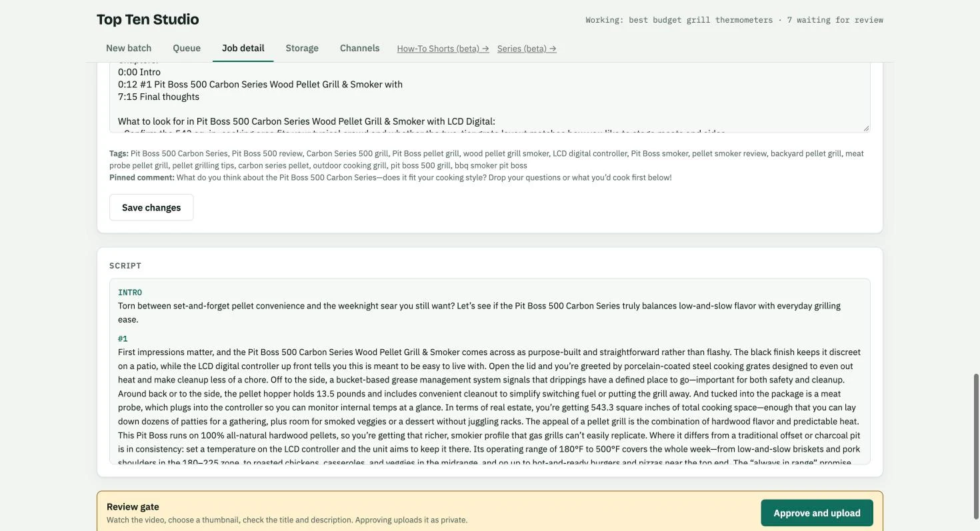Click the '0:12 #1 Pit Boss 500' chapter line
This screenshot has width=980, height=531.
coord(260,85)
